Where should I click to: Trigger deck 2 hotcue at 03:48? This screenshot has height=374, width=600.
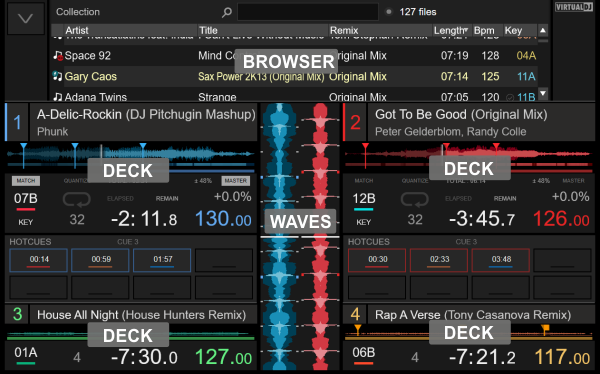click(501, 260)
